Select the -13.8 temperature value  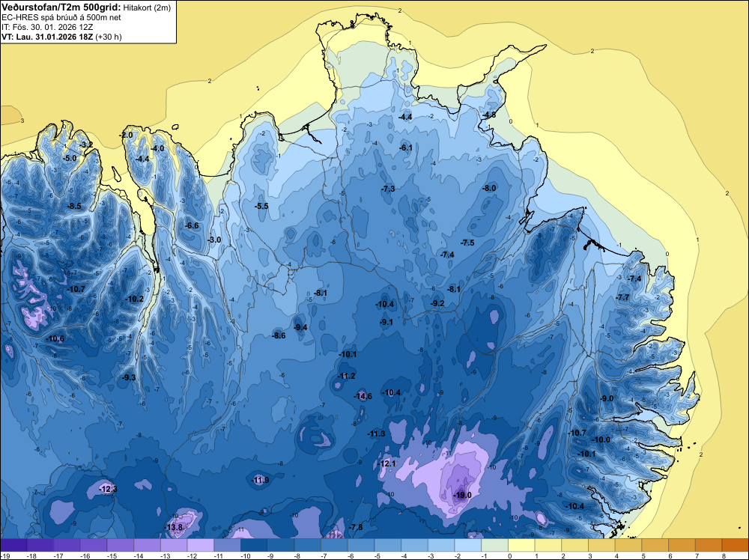pos(174,527)
